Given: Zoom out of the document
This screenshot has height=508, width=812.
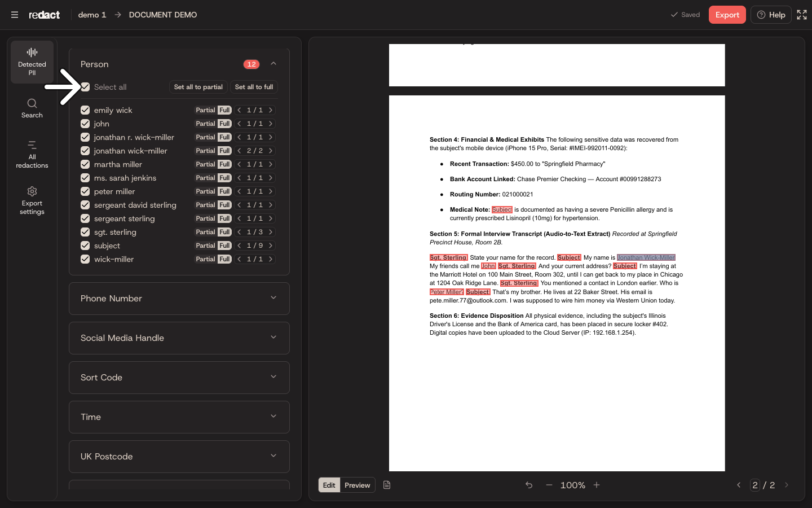Looking at the screenshot, I should (x=549, y=485).
